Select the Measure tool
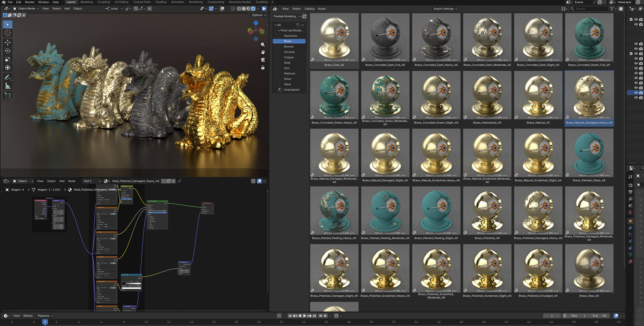644x326 pixels. (7, 86)
